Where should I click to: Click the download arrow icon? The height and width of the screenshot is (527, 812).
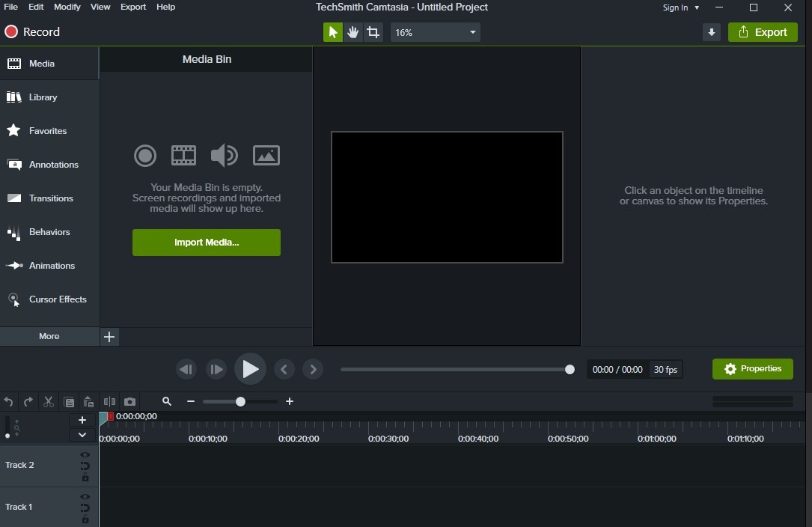(x=712, y=32)
